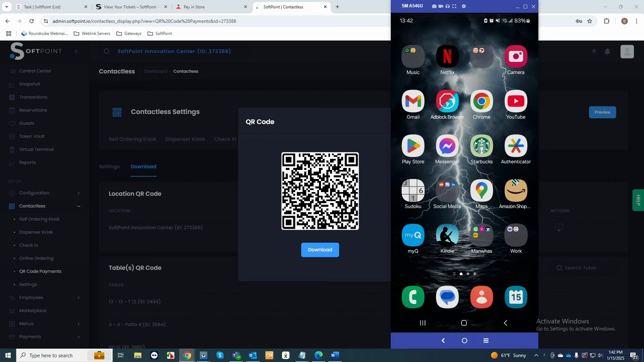Launch the Camera app on the phone
644x362 pixels.
coord(516,56)
